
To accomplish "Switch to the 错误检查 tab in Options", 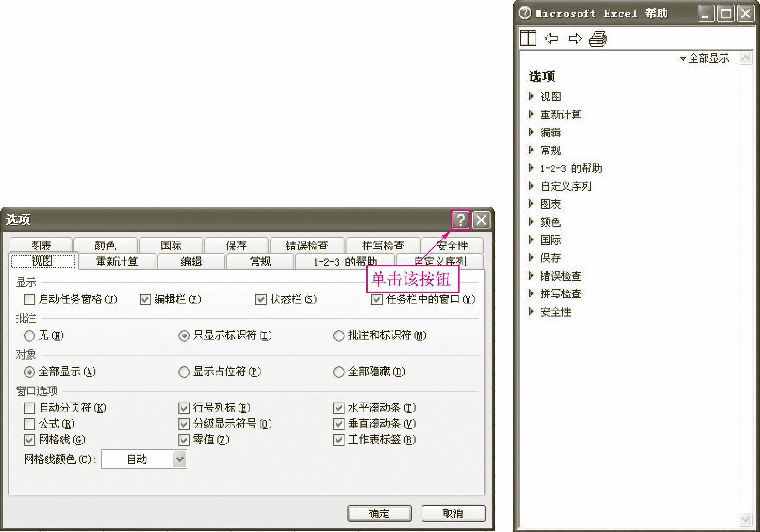I will (307, 245).
